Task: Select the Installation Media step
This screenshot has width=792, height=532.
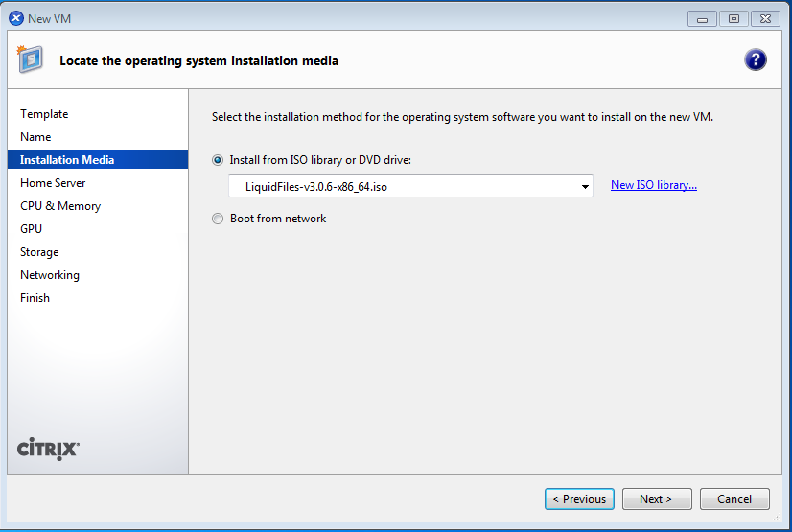Action: point(67,160)
